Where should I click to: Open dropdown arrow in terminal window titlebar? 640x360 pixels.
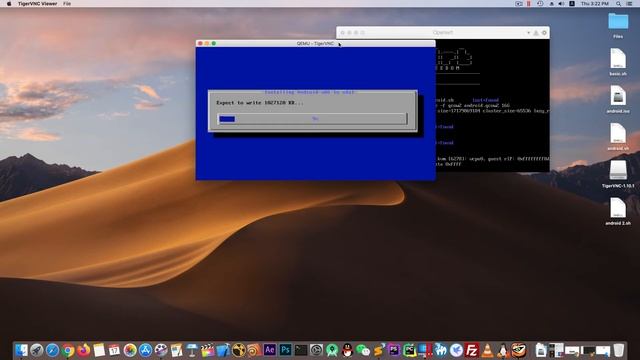point(528,33)
